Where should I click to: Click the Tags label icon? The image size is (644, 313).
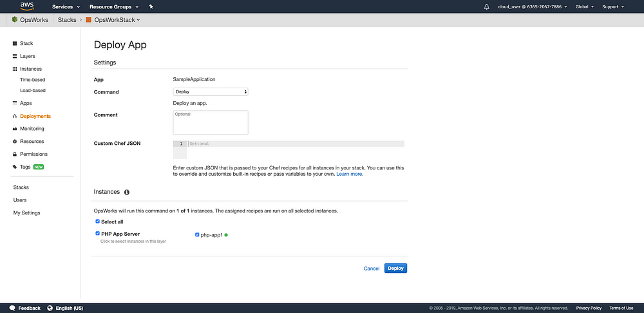(15, 167)
